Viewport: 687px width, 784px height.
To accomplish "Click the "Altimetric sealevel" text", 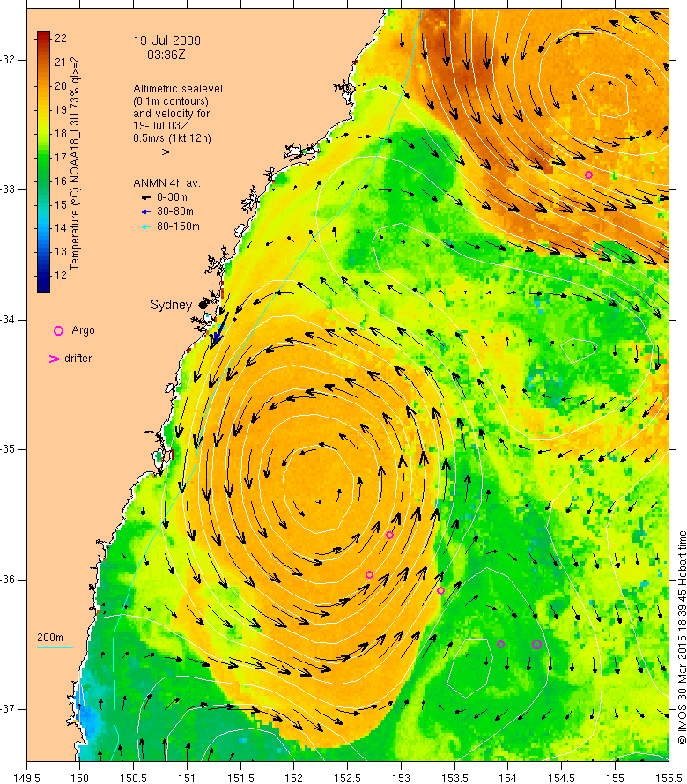I will pyautogui.click(x=178, y=89).
